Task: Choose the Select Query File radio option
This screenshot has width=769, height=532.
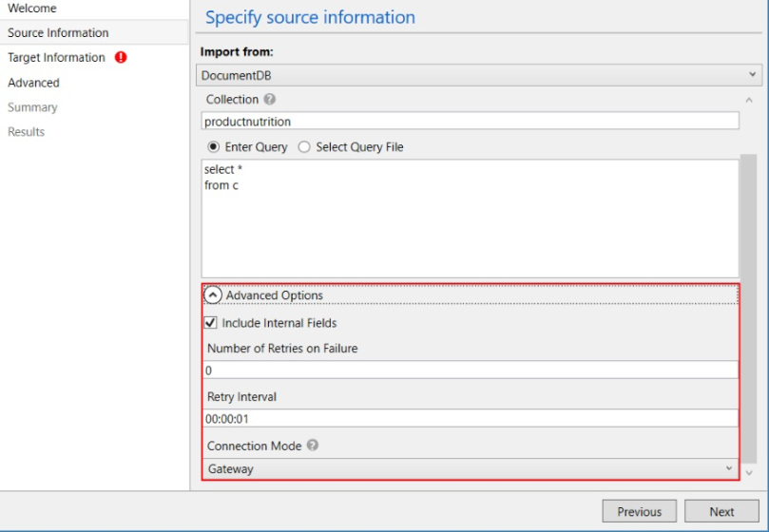Action: coord(304,147)
